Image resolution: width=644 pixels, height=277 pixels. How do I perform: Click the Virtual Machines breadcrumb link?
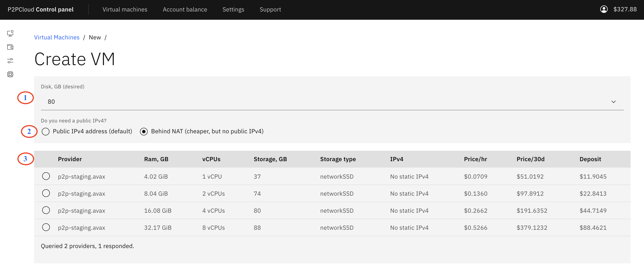[x=57, y=37]
